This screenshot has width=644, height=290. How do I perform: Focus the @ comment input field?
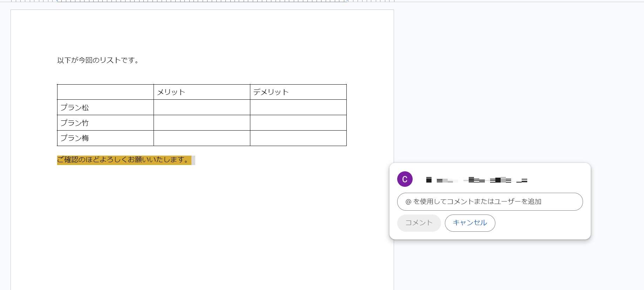[x=490, y=202]
